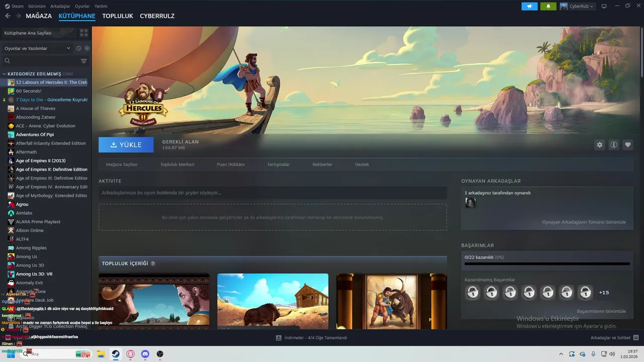
Task: Open the Topluluk Merkezi link
Action: coord(177,164)
